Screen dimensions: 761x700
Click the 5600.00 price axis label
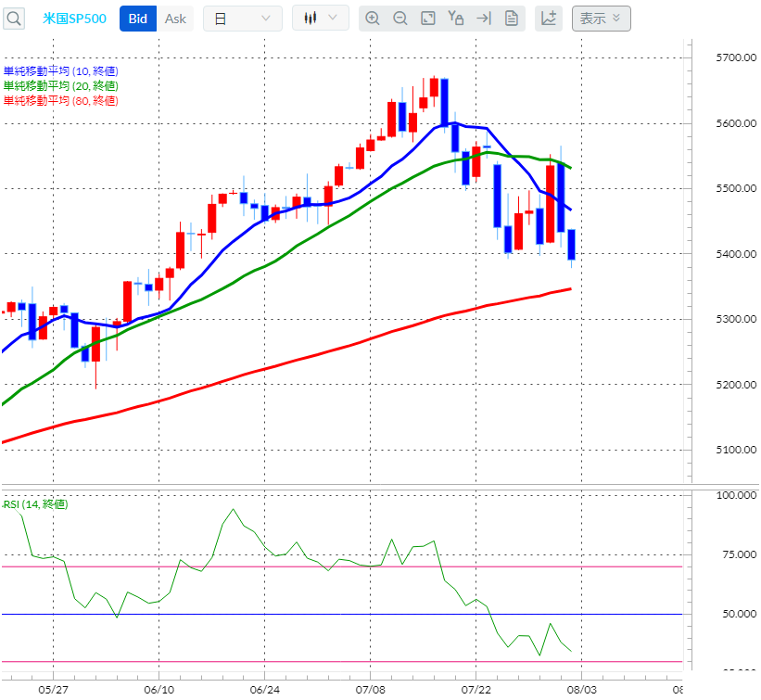point(736,123)
